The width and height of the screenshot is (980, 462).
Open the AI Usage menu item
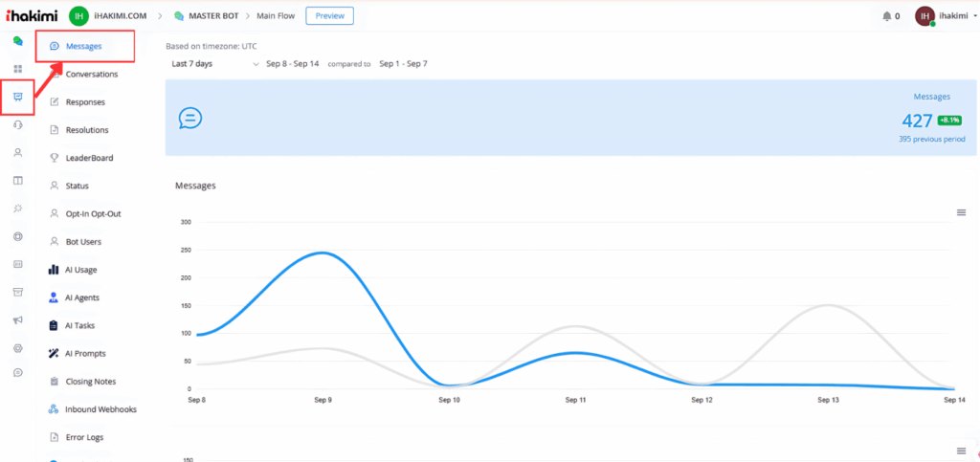[x=80, y=270]
